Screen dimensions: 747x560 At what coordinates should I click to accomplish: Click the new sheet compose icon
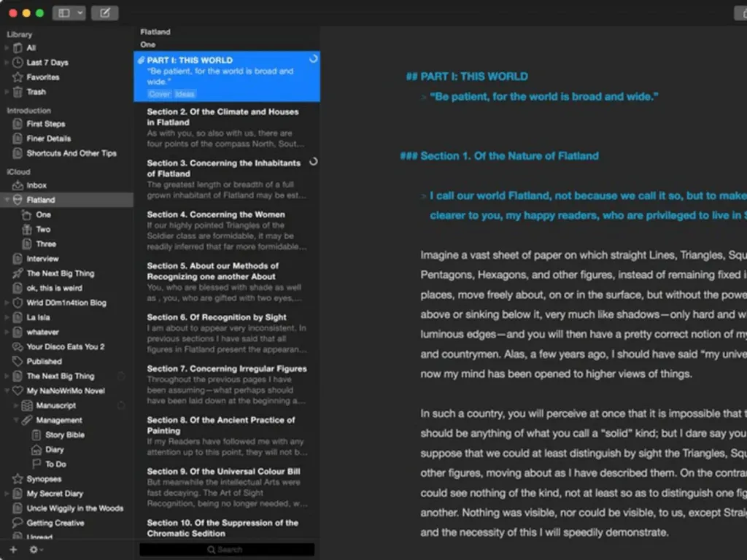point(105,13)
